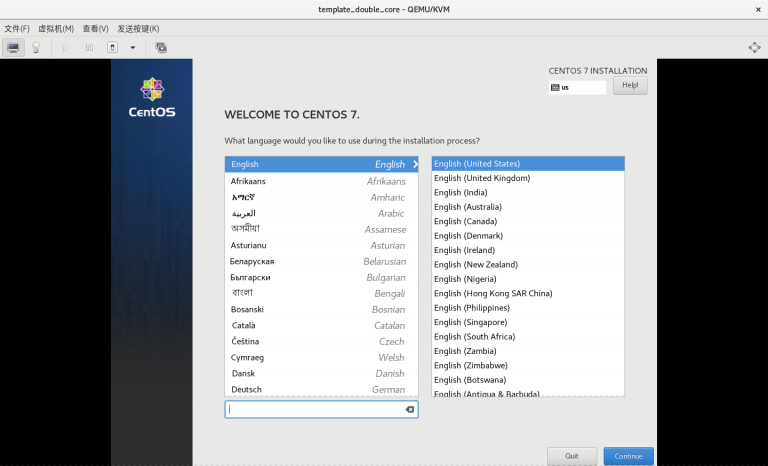Select Afrikaans language
Viewport: 768px width, 466px height.
[x=321, y=181]
